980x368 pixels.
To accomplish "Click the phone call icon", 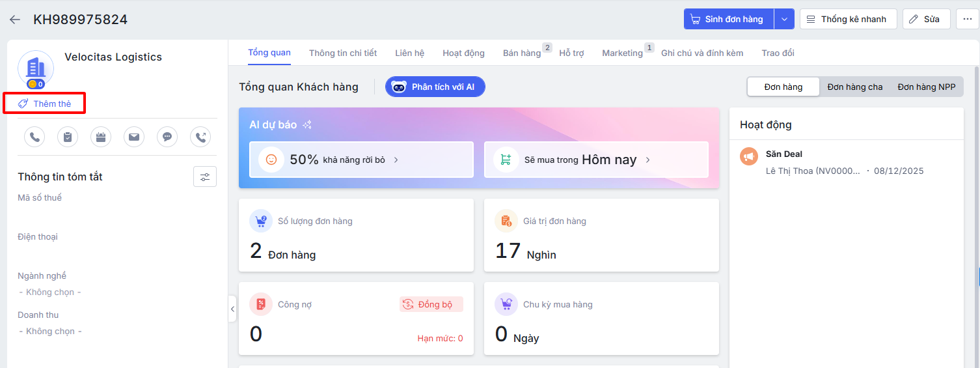I will point(34,137).
